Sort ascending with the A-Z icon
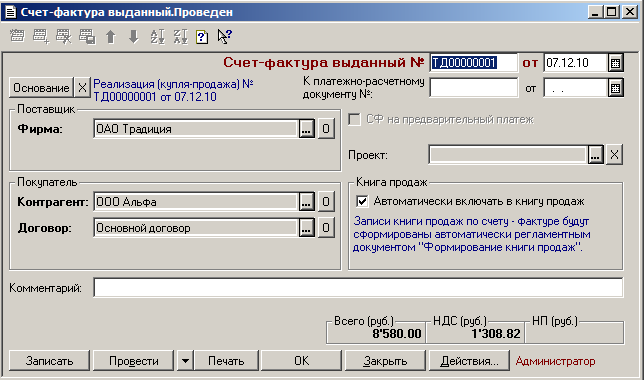This screenshot has height=380, width=644. click(x=157, y=37)
